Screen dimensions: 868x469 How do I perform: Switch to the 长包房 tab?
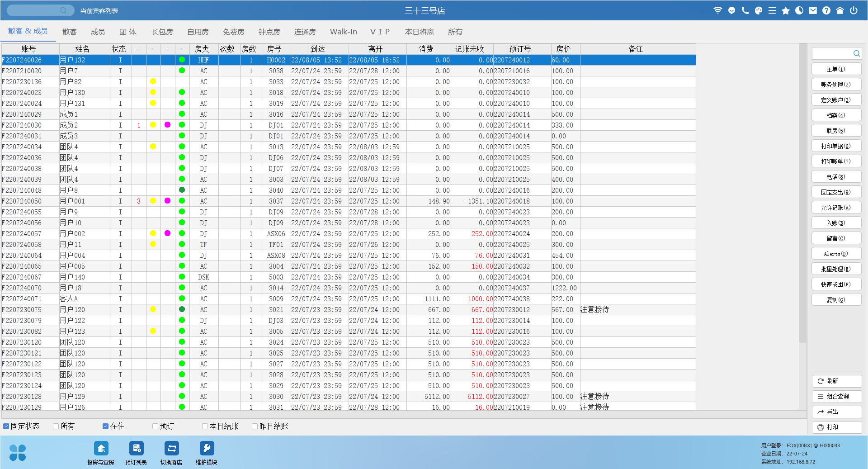pos(162,32)
